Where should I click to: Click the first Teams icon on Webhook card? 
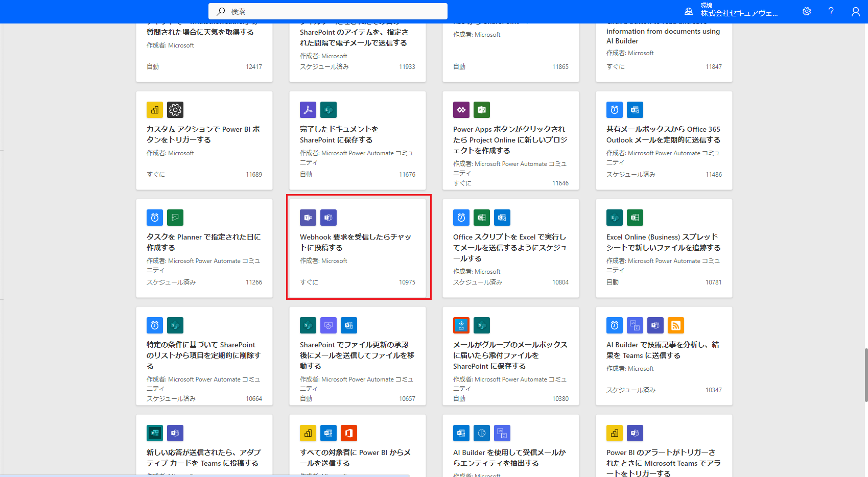(308, 218)
